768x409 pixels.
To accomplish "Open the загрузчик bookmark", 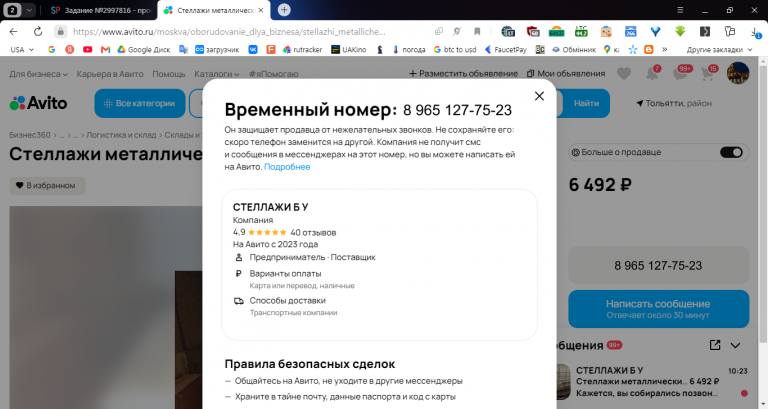I will coord(217,49).
